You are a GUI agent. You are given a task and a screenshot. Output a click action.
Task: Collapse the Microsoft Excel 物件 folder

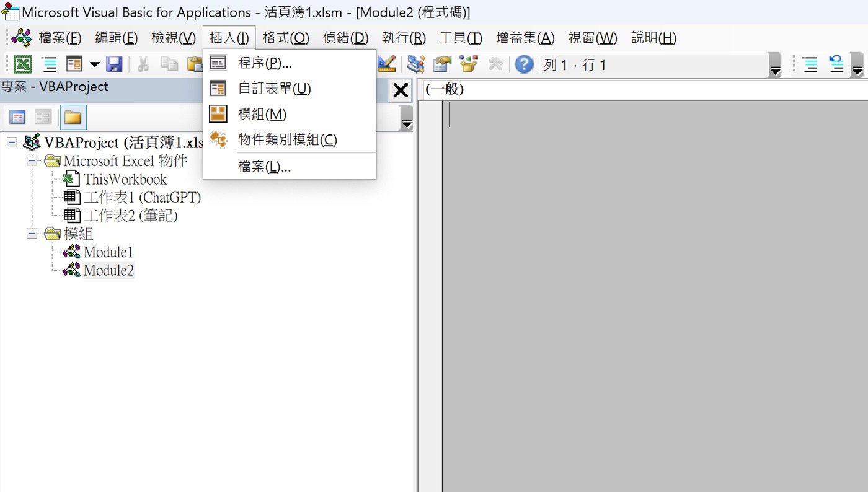31,161
